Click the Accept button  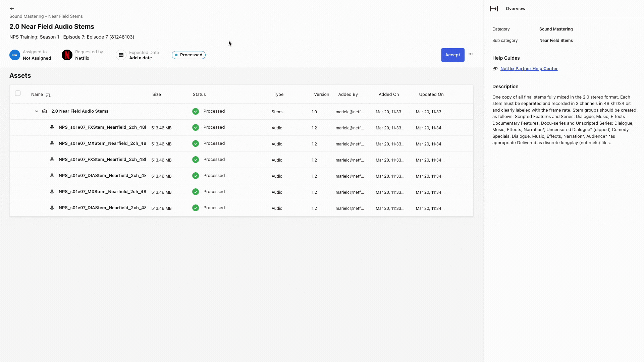point(452,55)
